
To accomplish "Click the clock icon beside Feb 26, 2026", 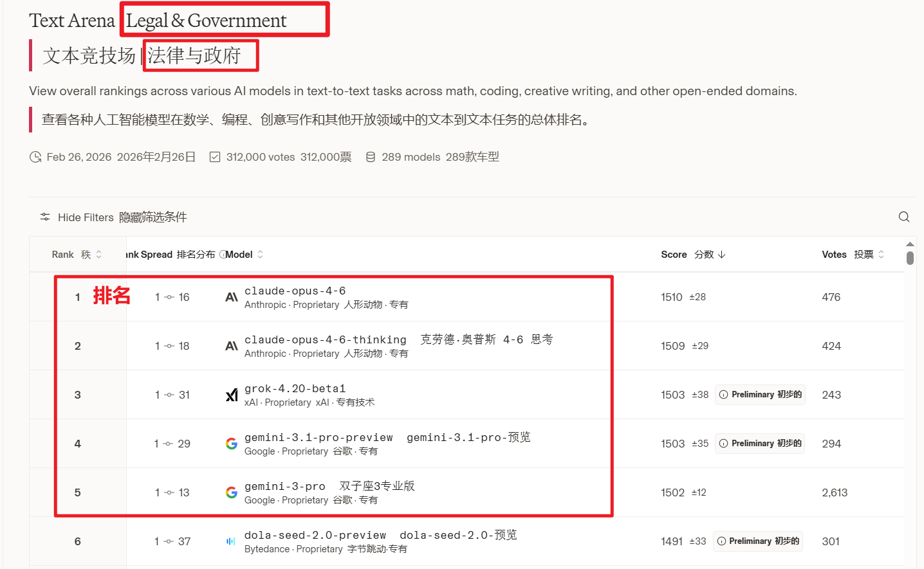I will [x=35, y=157].
